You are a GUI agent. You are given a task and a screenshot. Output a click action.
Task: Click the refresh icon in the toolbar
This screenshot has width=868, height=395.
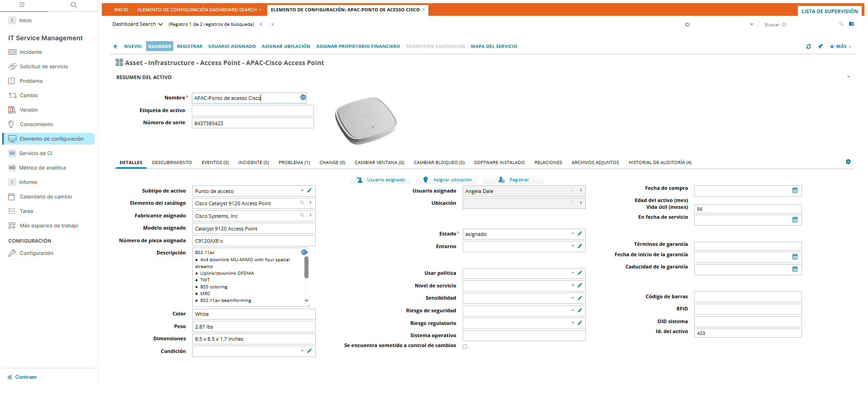tap(808, 47)
